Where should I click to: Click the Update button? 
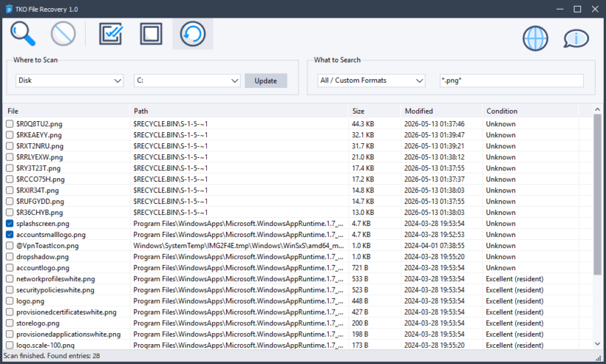click(x=266, y=80)
